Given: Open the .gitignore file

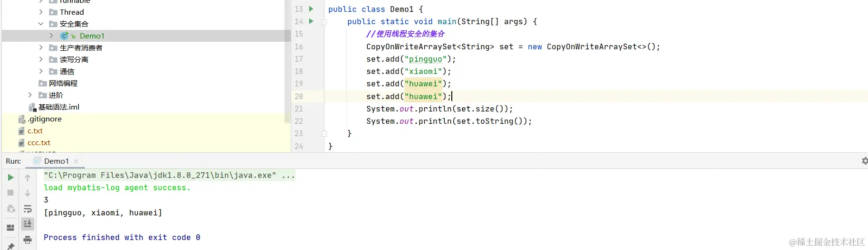Looking at the screenshot, I should pos(45,119).
